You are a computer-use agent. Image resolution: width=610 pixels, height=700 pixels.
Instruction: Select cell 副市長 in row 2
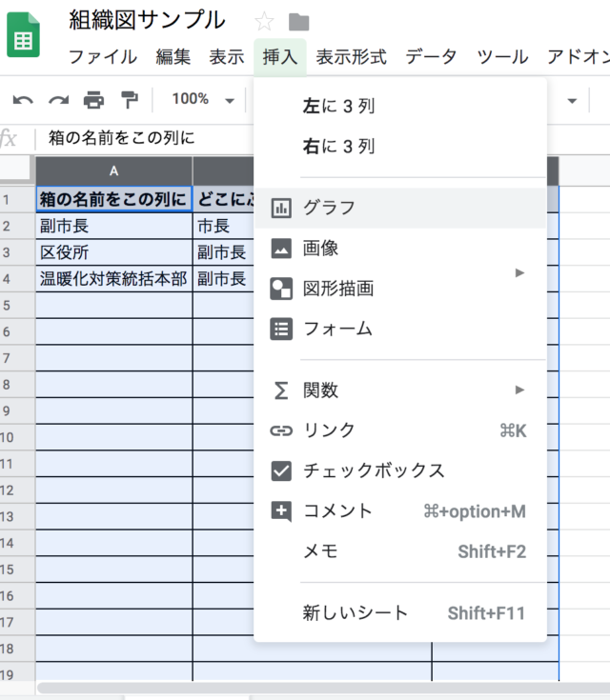[114, 226]
